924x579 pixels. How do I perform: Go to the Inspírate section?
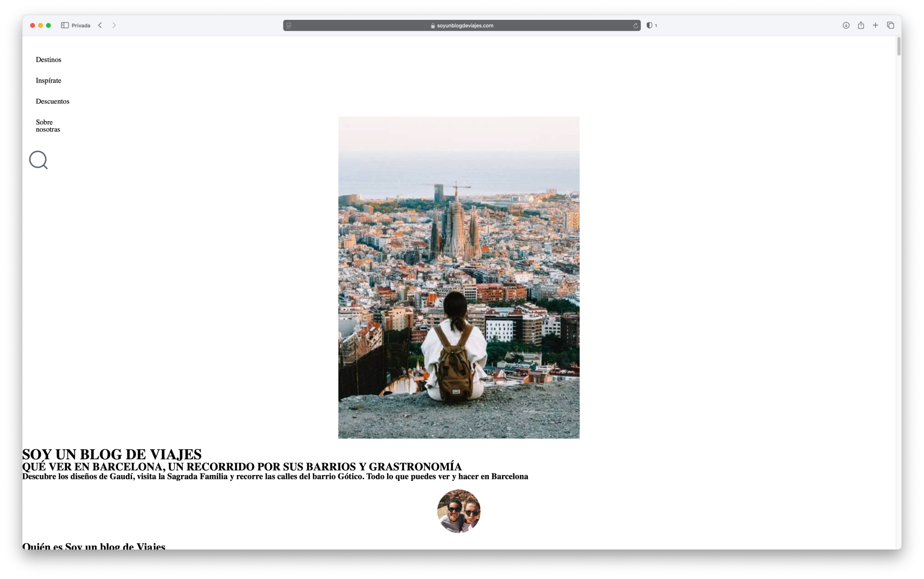click(48, 80)
